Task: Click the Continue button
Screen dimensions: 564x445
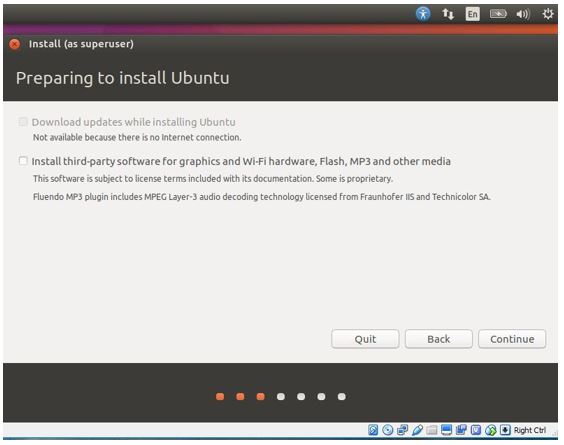Action: coord(512,339)
